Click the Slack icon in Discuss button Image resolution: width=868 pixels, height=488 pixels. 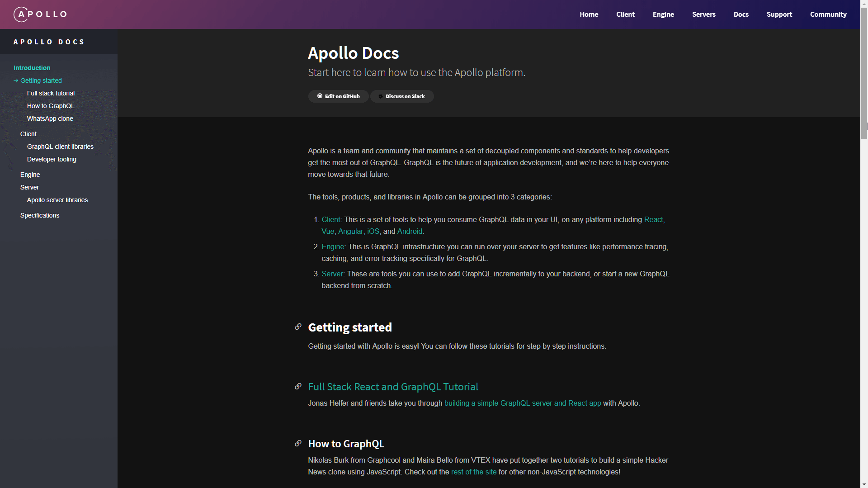click(x=381, y=96)
